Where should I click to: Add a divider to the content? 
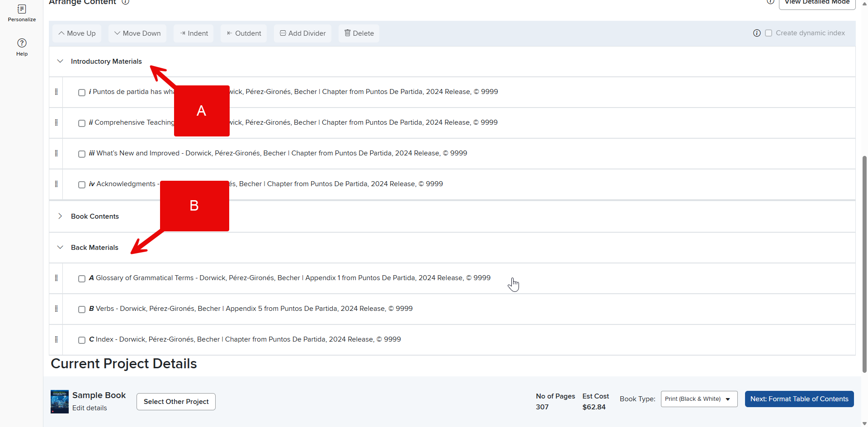click(303, 33)
